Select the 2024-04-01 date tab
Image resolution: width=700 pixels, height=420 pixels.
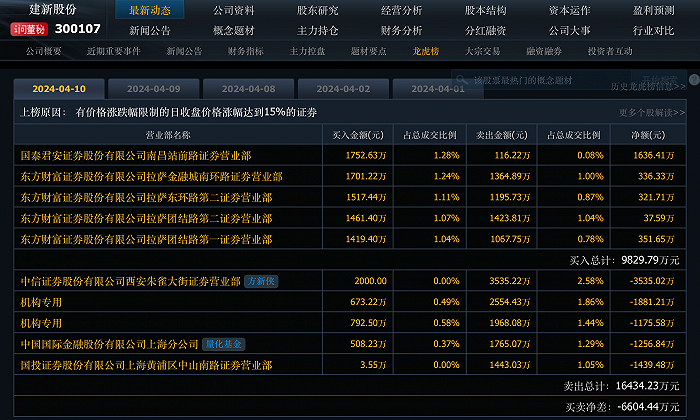(438, 89)
